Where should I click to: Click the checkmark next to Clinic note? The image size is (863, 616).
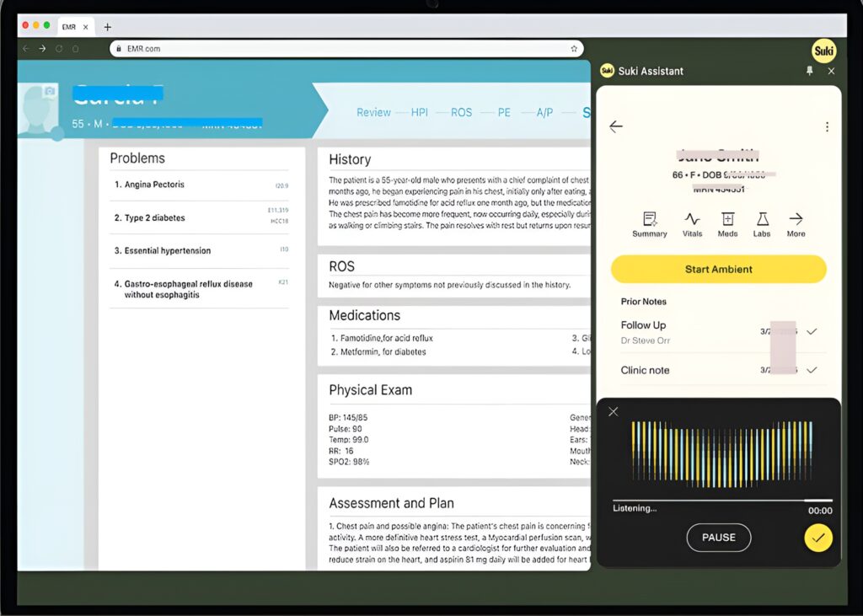[812, 370]
